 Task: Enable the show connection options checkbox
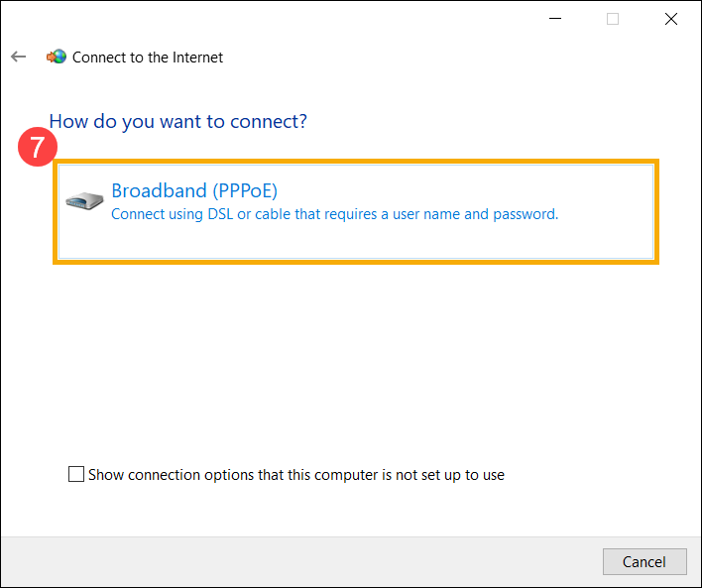pos(76,475)
